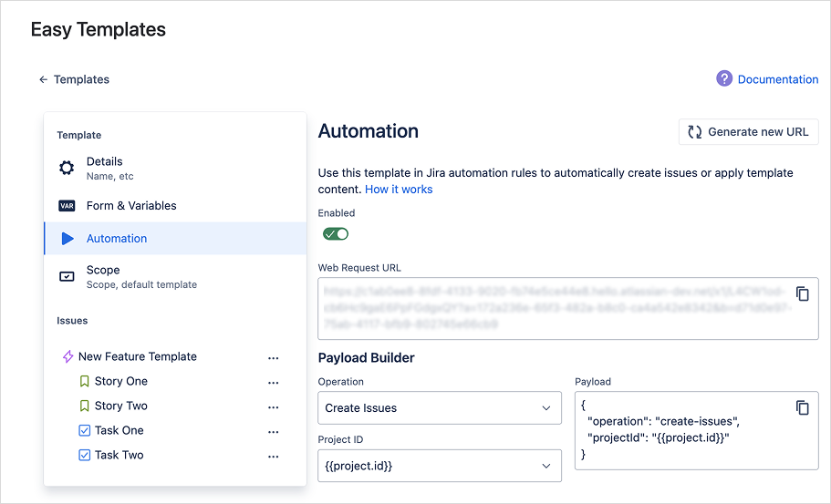Open more options for Story Two

coord(273,407)
